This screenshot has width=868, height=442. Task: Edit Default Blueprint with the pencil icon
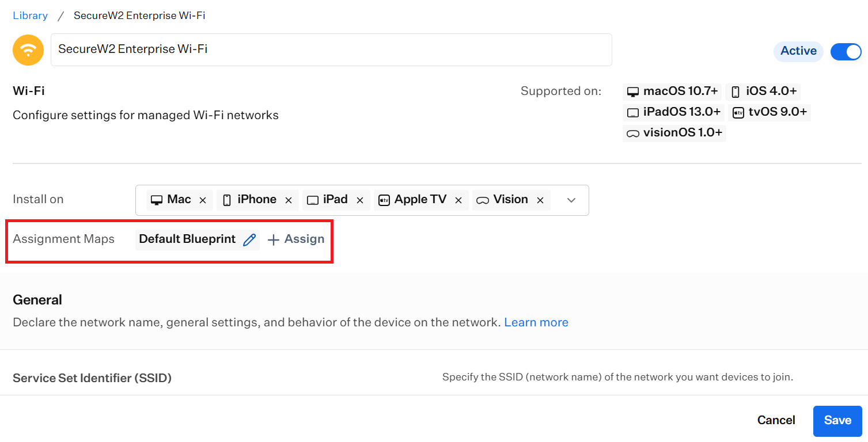[249, 240]
